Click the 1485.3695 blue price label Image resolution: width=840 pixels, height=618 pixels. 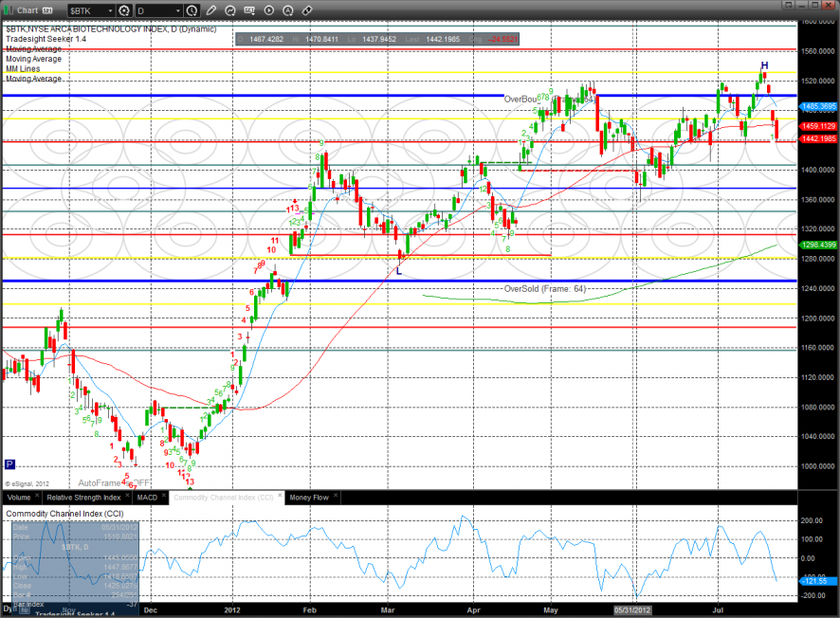[x=818, y=106]
